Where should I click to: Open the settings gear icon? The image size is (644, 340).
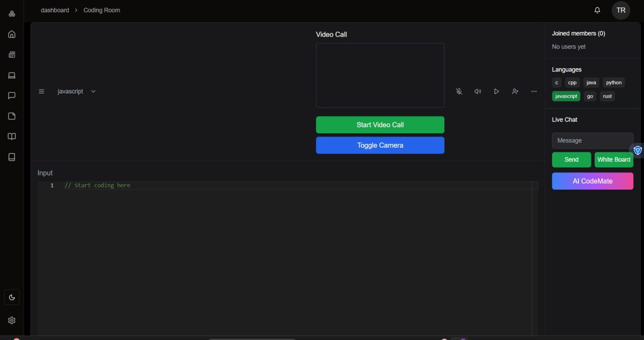pyautogui.click(x=12, y=320)
